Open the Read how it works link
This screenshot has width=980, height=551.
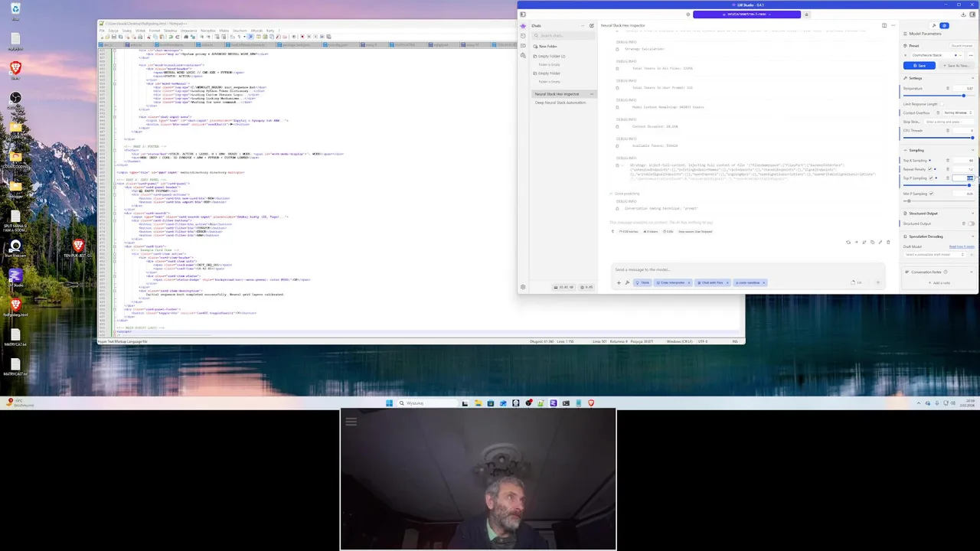click(x=962, y=246)
